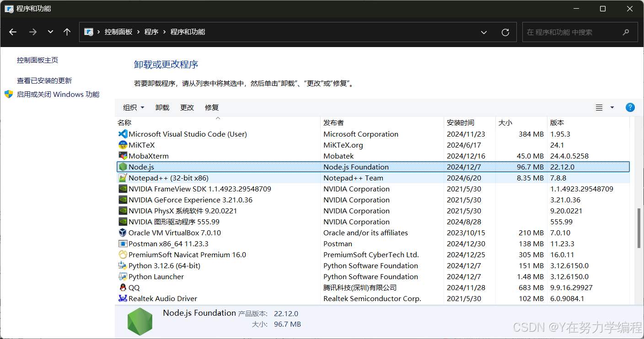Screen dimensions: 644x339
Task: Click the Oracle and/or its affiliates cell
Action: (x=365, y=233)
